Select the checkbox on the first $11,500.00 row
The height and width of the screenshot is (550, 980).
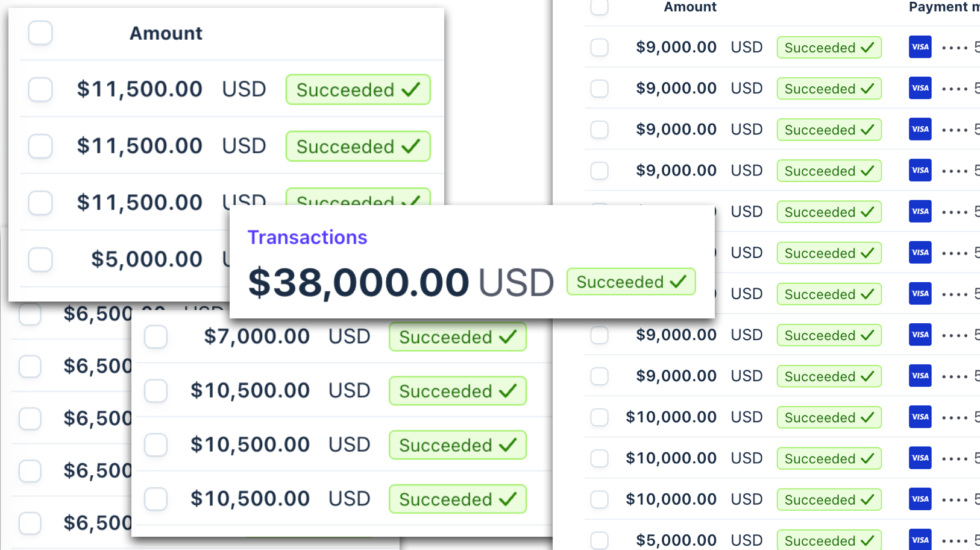pyautogui.click(x=40, y=89)
